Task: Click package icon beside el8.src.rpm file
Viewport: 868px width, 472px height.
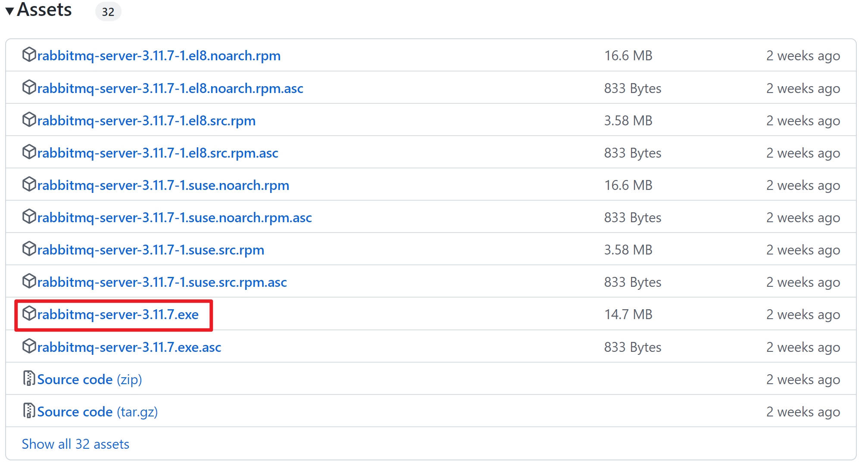Action: tap(29, 120)
